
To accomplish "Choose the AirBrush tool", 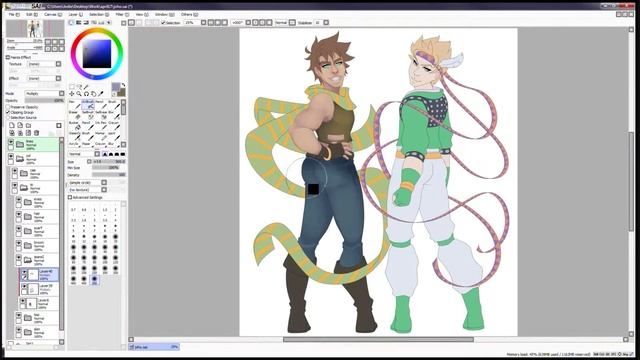I will point(88,104).
